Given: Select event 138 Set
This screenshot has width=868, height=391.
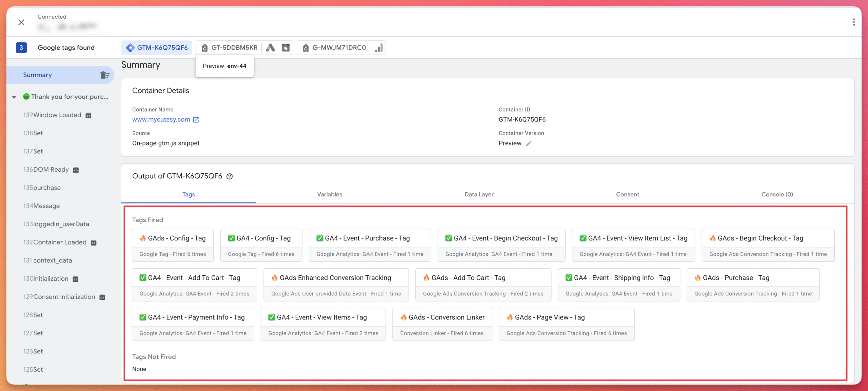Looking at the screenshot, I should point(33,133).
